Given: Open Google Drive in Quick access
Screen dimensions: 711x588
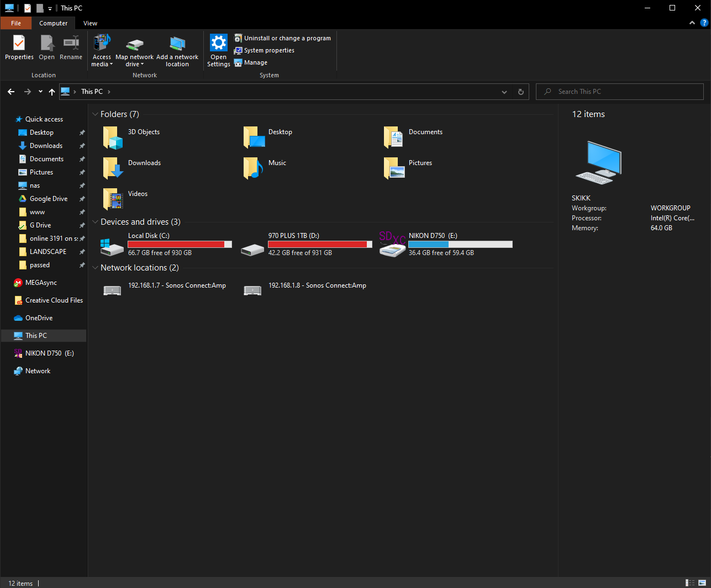Looking at the screenshot, I should [49, 199].
